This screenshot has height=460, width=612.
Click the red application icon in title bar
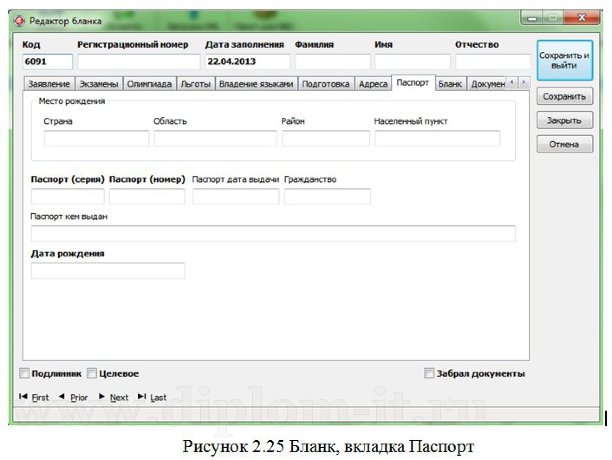(19, 21)
